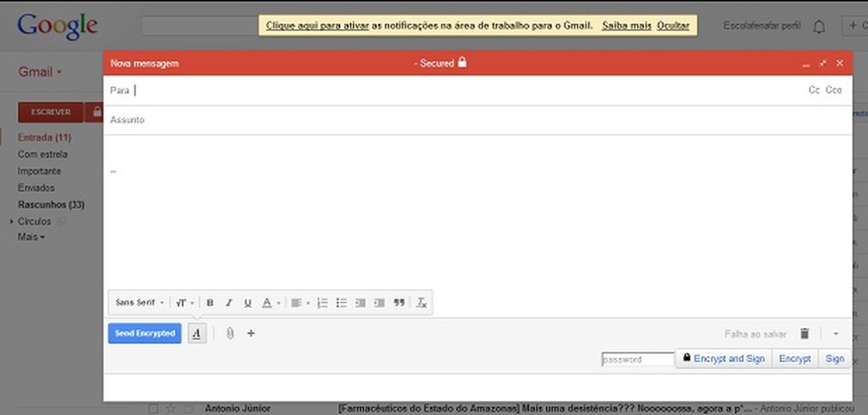Open the plus insert options
The width and height of the screenshot is (868, 415).
coord(251,333)
